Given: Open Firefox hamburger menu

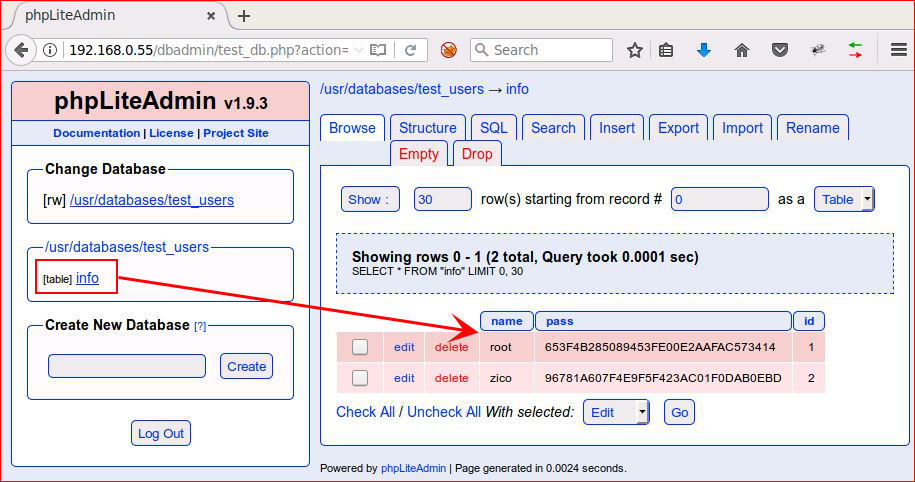Looking at the screenshot, I should point(899,50).
